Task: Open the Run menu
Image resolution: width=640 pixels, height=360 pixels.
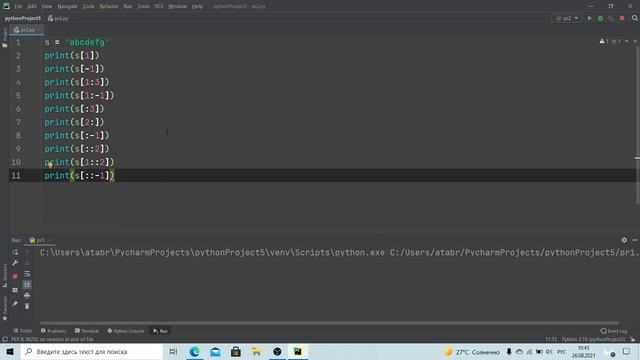Action: pyautogui.click(x=128, y=6)
